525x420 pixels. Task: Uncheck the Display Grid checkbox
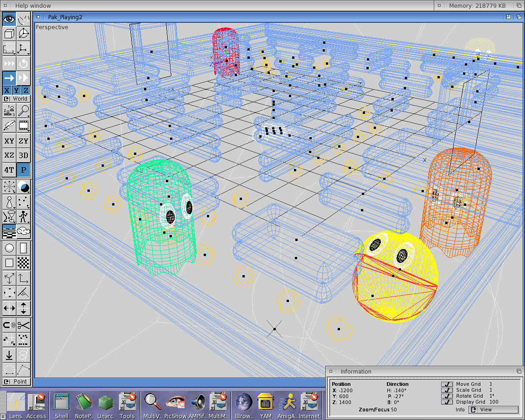click(x=447, y=402)
